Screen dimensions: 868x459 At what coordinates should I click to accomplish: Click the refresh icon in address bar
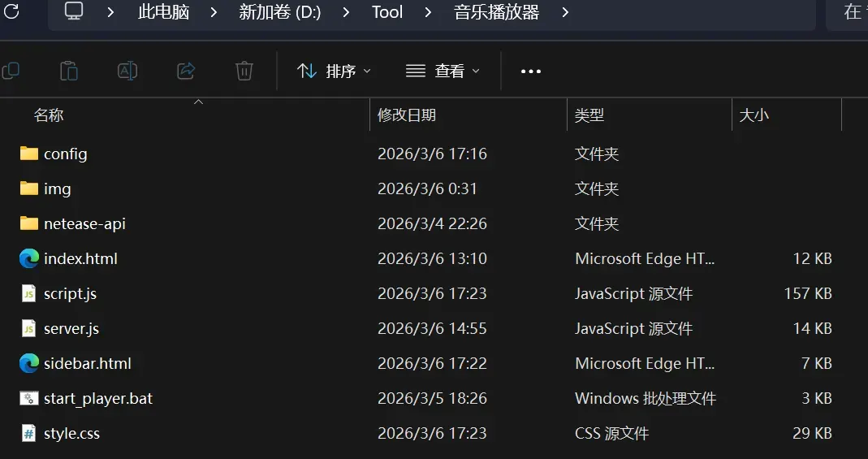point(11,11)
